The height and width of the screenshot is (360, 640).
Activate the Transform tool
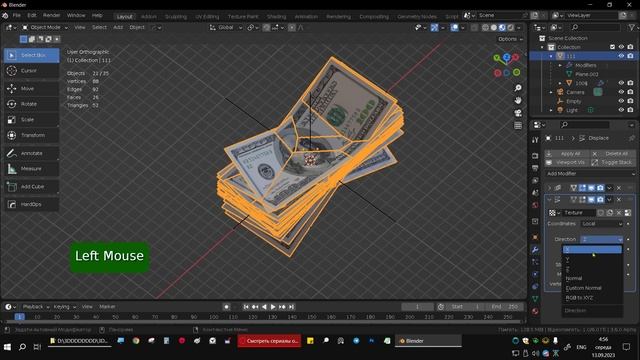click(31, 135)
